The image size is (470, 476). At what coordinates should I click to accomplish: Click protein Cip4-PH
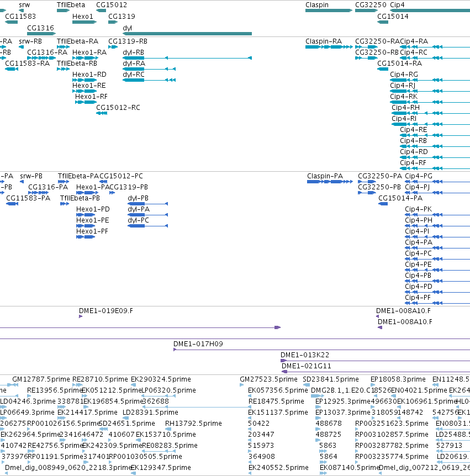pos(419,220)
